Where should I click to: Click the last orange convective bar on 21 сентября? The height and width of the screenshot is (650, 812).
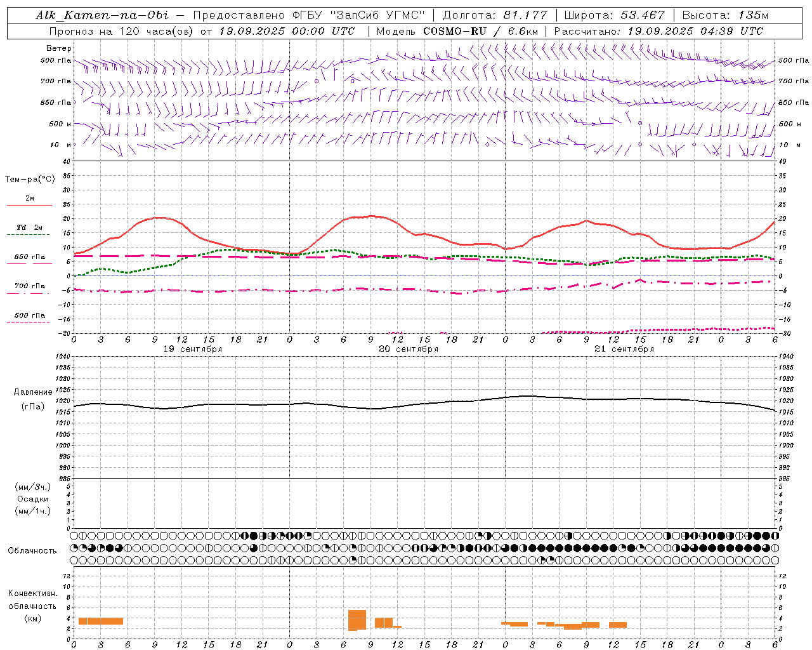click(618, 625)
